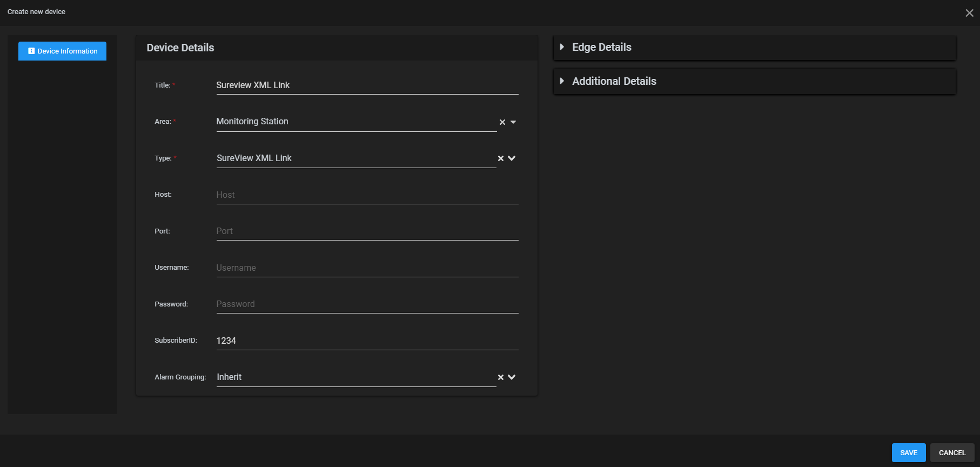The image size is (980, 467).
Task: Clear the Type field selection
Action: pos(500,158)
